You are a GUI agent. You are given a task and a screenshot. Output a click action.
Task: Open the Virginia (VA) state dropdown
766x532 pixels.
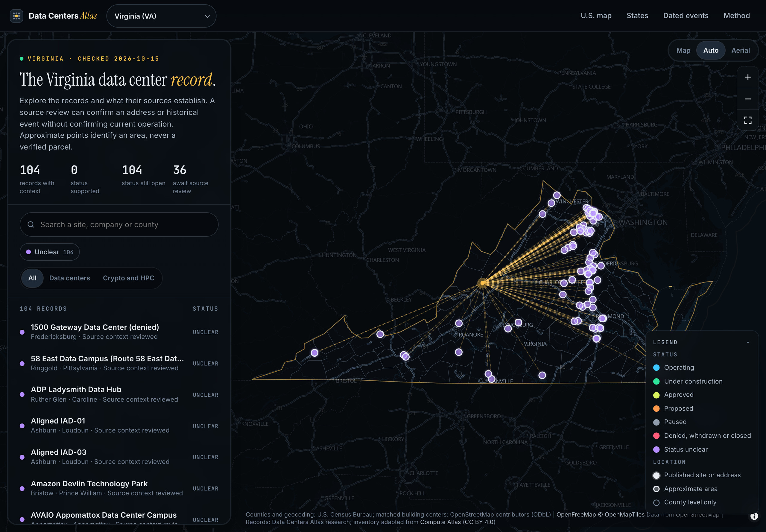click(161, 16)
